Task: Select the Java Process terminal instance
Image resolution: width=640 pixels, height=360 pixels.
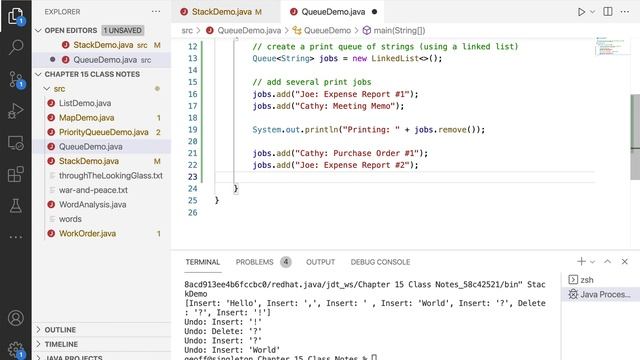Action: [600, 294]
